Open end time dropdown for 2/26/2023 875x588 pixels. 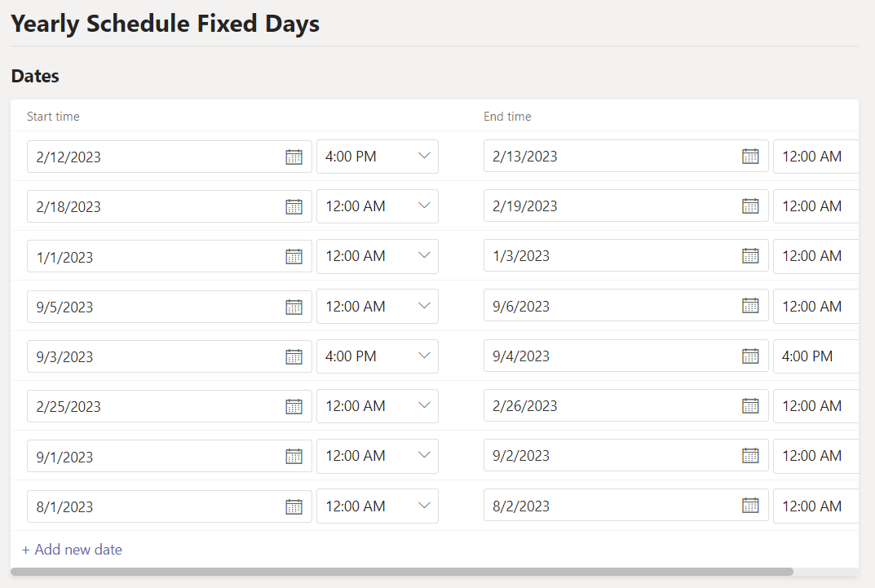click(815, 405)
